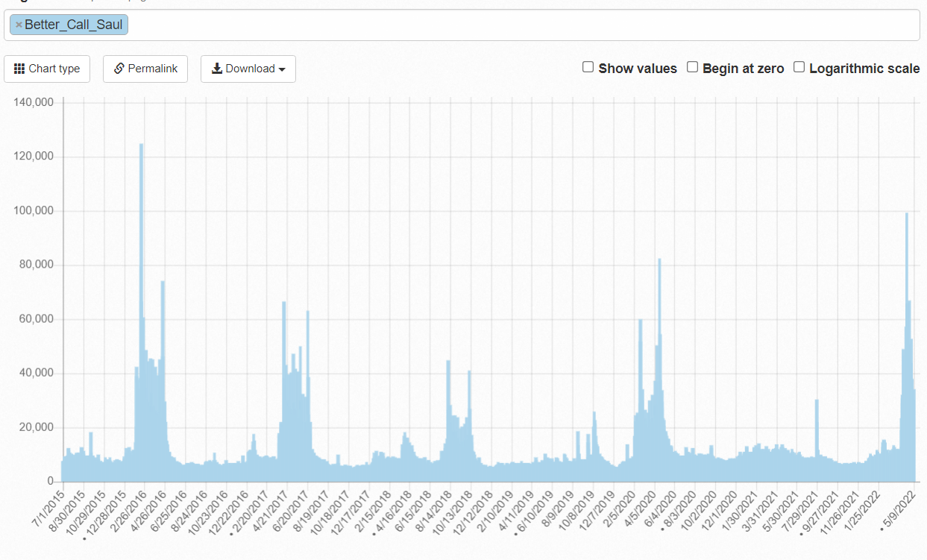The width and height of the screenshot is (927, 560).
Task: Click the 7/29/2021 date label
Action: tap(799, 510)
